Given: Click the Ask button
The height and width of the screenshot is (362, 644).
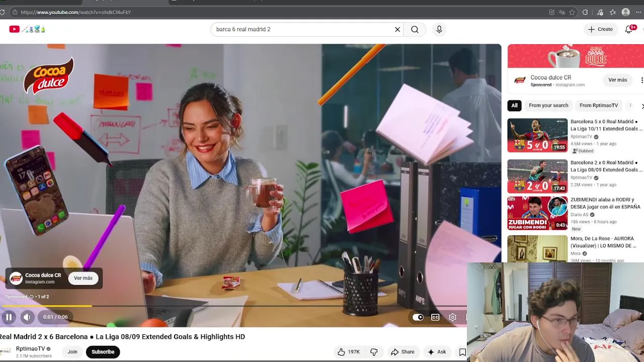Looking at the screenshot, I should point(436,352).
